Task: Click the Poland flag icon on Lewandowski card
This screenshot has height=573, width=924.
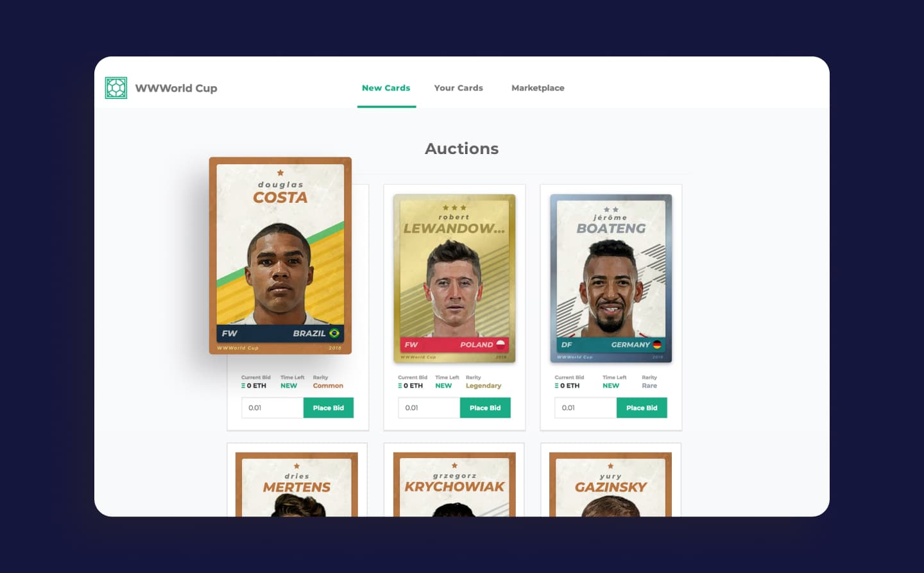Action: (501, 345)
